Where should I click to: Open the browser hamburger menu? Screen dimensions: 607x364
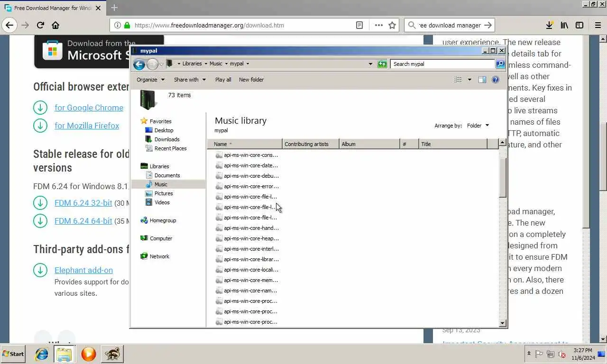[x=598, y=25]
